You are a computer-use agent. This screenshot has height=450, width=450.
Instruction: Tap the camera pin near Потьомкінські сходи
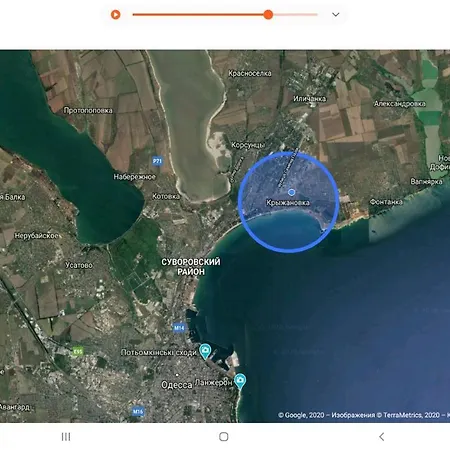(205, 351)
